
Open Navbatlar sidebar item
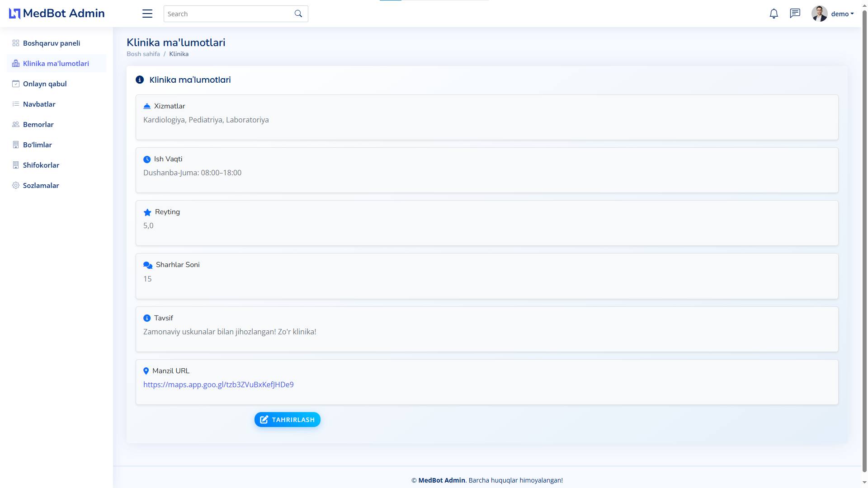point(39,104)
